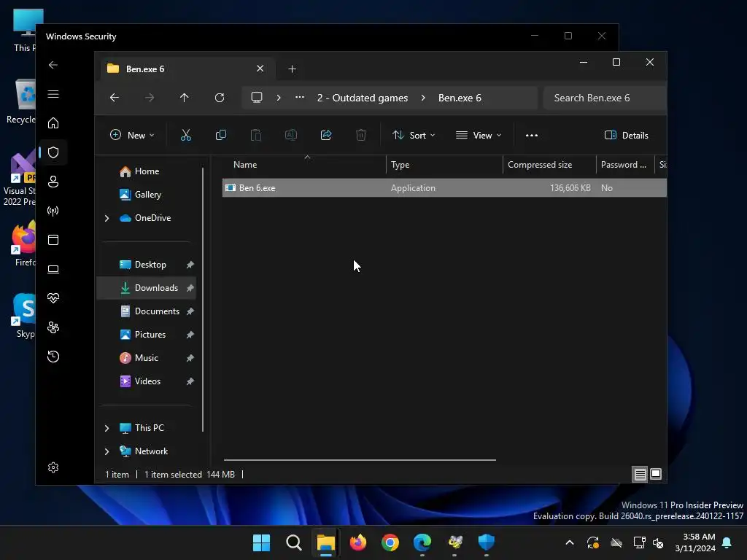The width and height of the screenshot is (747, 560).
Task: Open Home in navigation pane
Action: (x=146, y=171)
